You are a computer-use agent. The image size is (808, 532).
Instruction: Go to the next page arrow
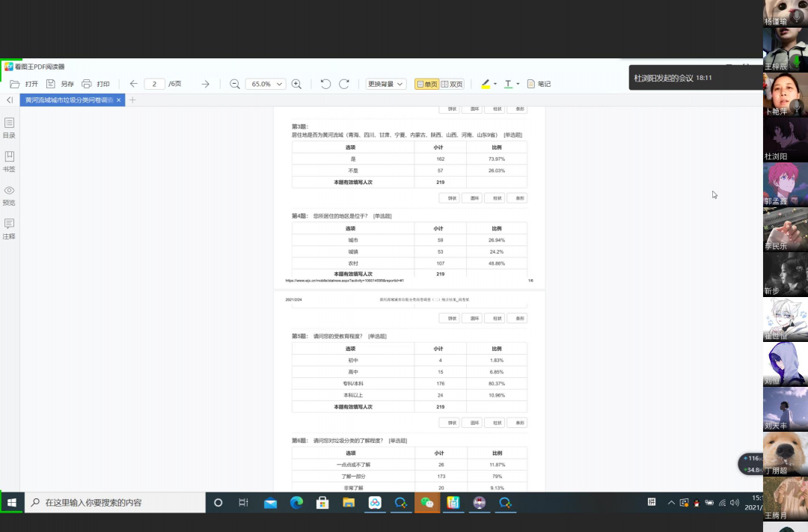coord(205,85)
